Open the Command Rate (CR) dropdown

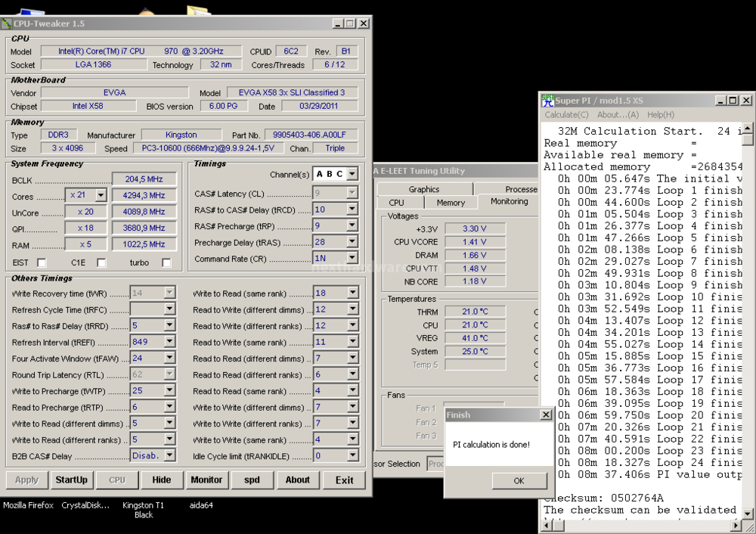point(352,258)
